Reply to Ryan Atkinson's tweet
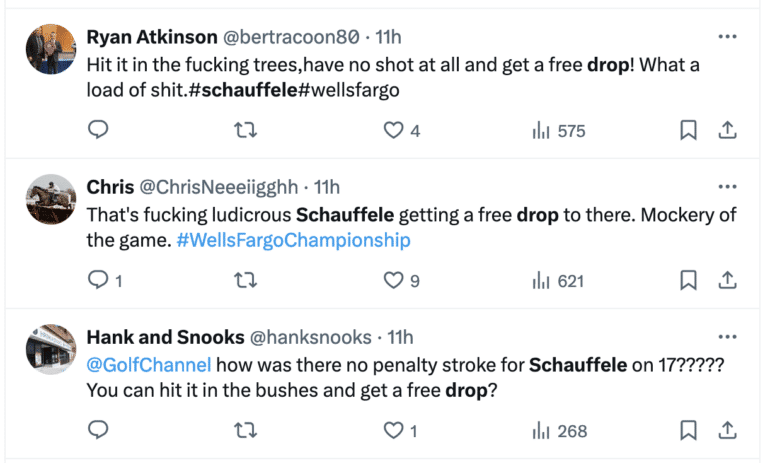The height and width of the screenshot is (463, 770). (x=98, y=130)
